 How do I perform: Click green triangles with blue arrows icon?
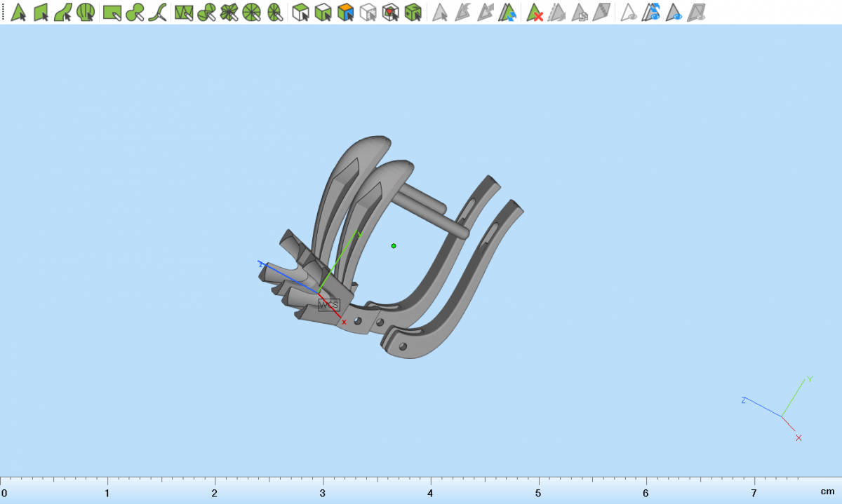(x=508, y=12)
